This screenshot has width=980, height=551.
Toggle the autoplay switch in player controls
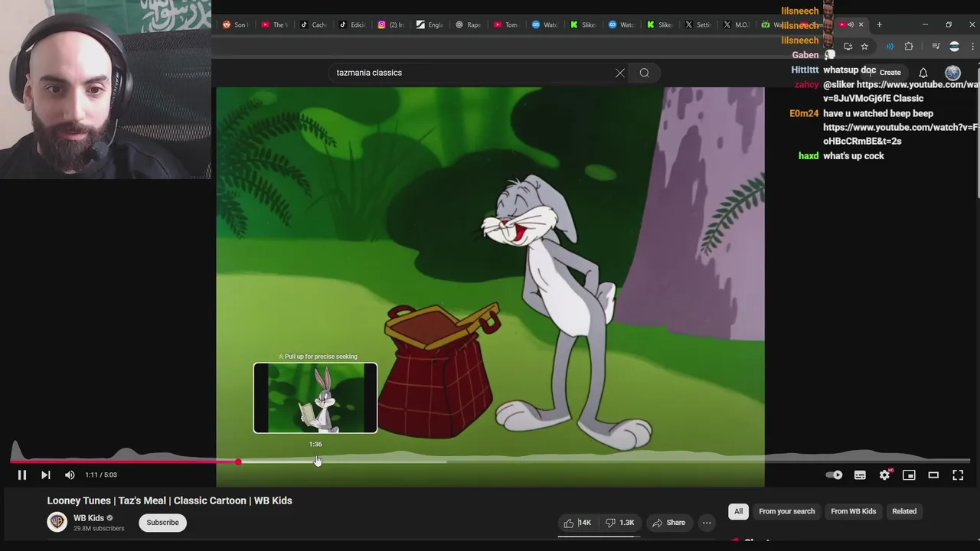[835, 475]
